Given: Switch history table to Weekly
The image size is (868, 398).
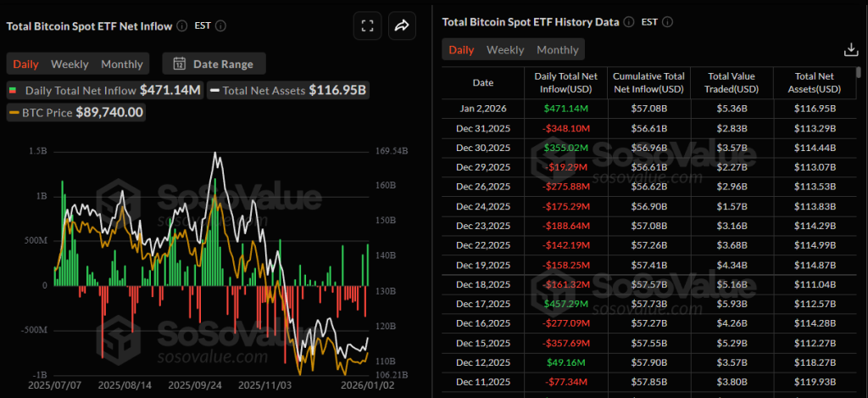Looking at the screenshot, I should pos(505,50).
